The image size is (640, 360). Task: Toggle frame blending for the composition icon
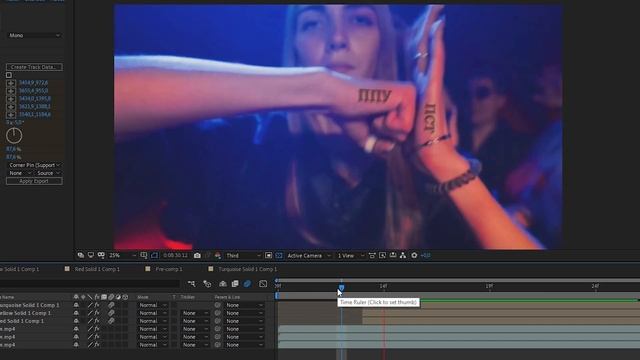coord(235,284)
